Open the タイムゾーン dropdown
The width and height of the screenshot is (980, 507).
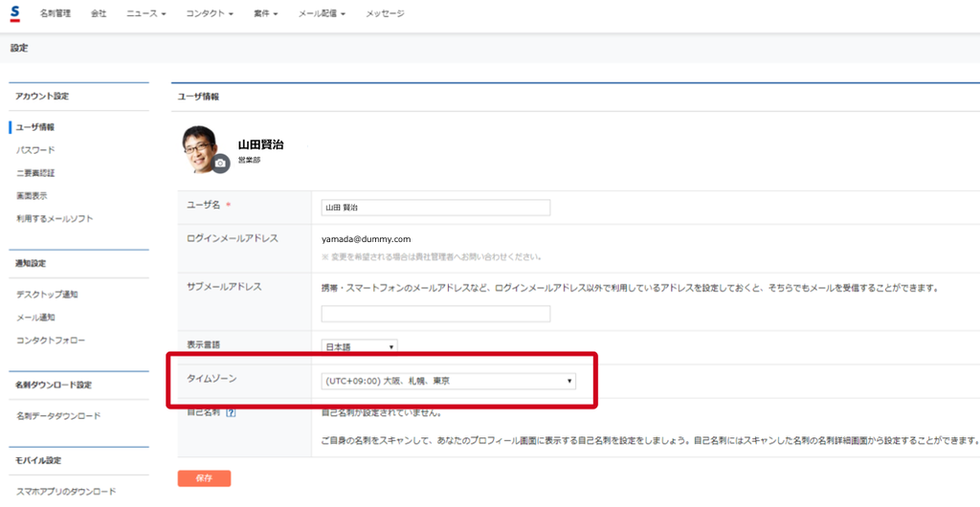[x=449, y=381]
